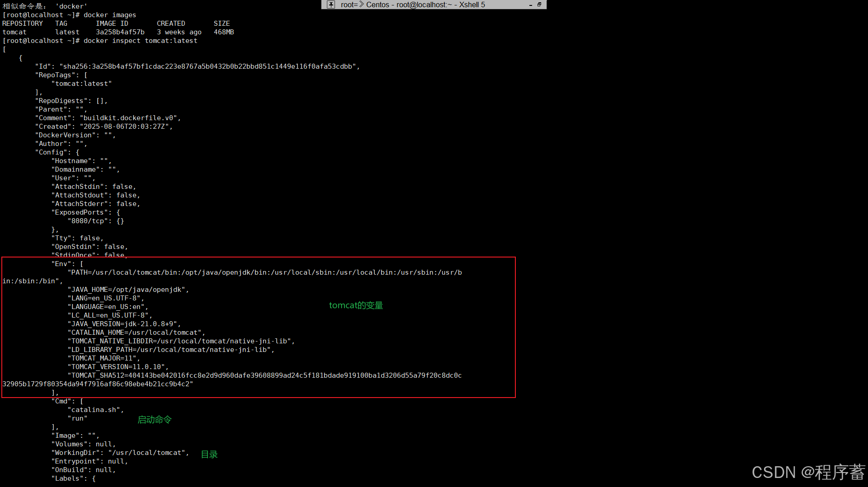Click the "Parent" line
Image resolution: width=868 pixels, height=487 pixels.
click(61, 109)
